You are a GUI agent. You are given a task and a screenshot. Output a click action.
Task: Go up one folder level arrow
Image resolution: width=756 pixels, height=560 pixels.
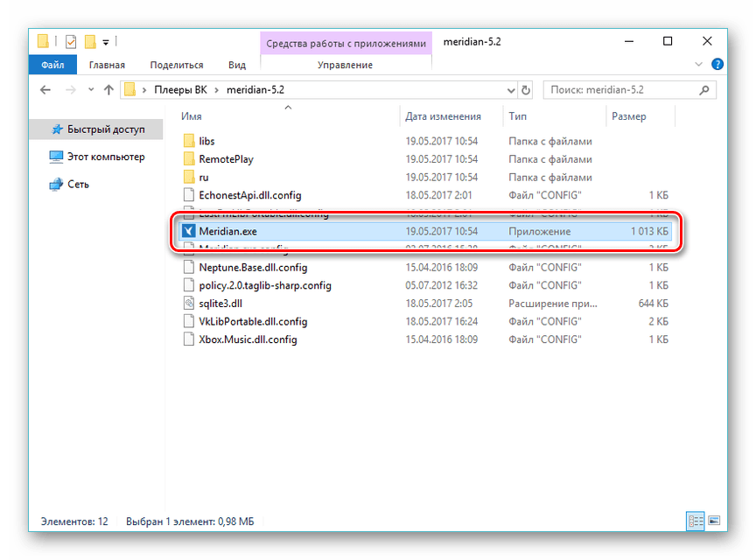click(108, 90)
